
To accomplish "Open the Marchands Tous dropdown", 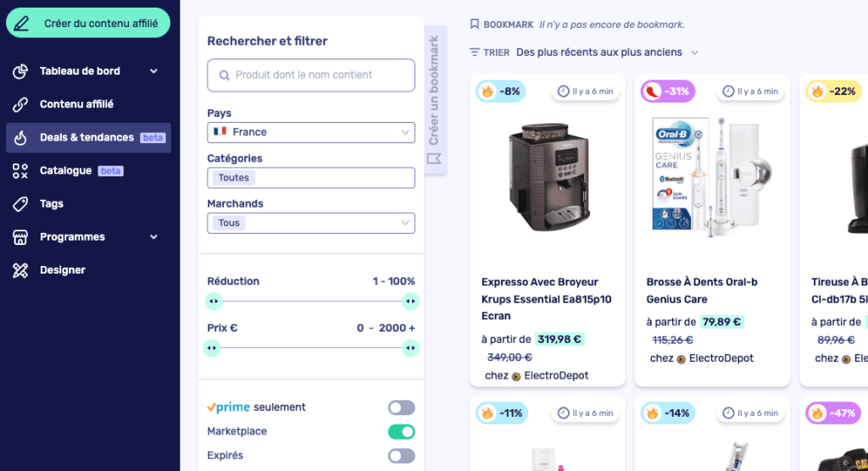I will pyautogui.click(x=311, y=223).
